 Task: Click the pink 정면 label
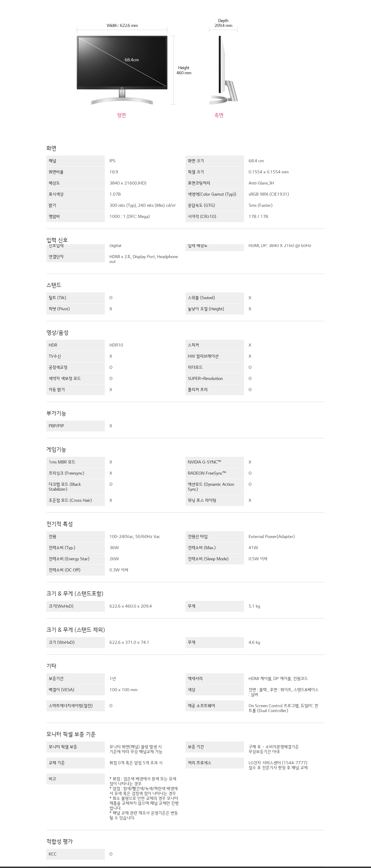click(x=121, y=115)
